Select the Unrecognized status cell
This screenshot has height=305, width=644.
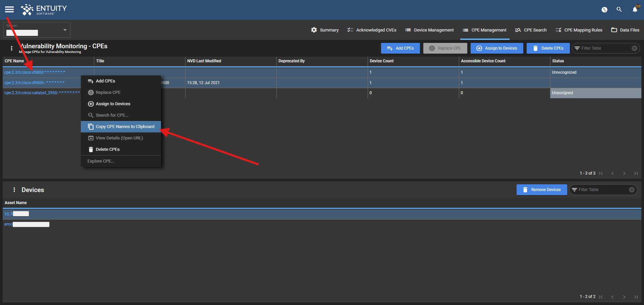point(596,72)
